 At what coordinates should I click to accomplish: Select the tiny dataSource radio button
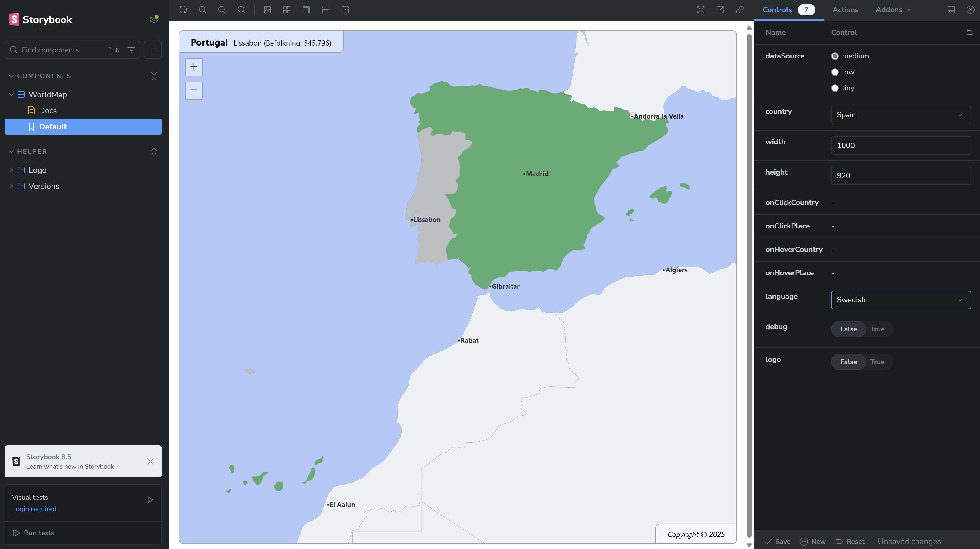pyautogui.click(x=835, y=88)
